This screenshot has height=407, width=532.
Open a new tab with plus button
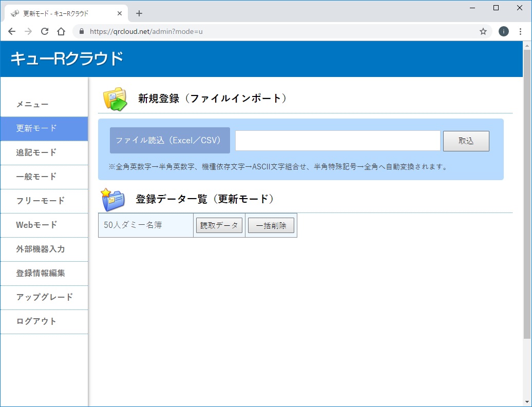pos(139,13)
